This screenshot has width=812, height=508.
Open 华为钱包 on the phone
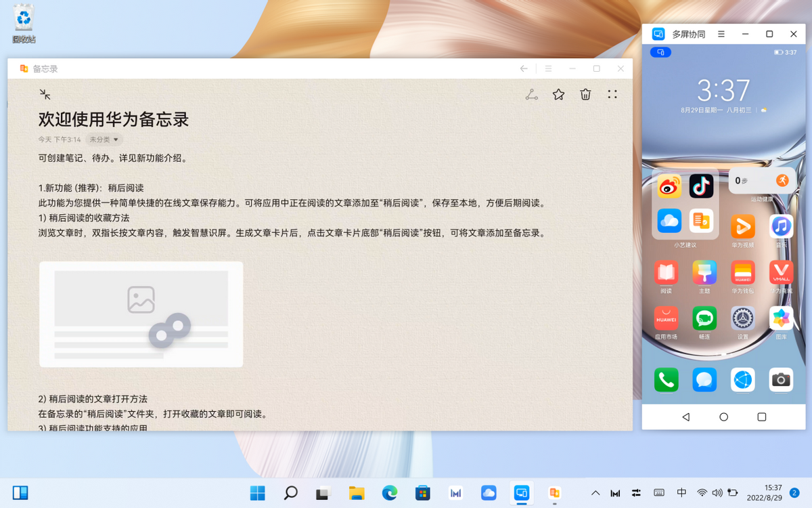(x=743, y=272)
